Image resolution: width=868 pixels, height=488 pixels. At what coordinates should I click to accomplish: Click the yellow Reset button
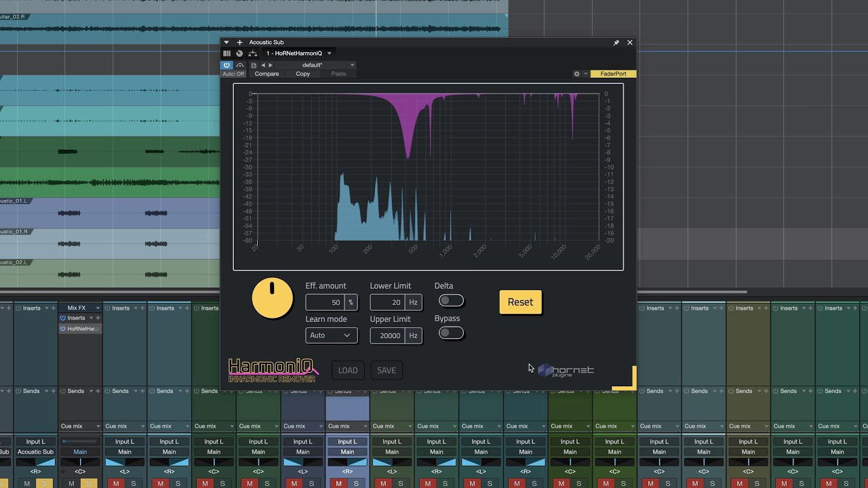pos(520,302)
